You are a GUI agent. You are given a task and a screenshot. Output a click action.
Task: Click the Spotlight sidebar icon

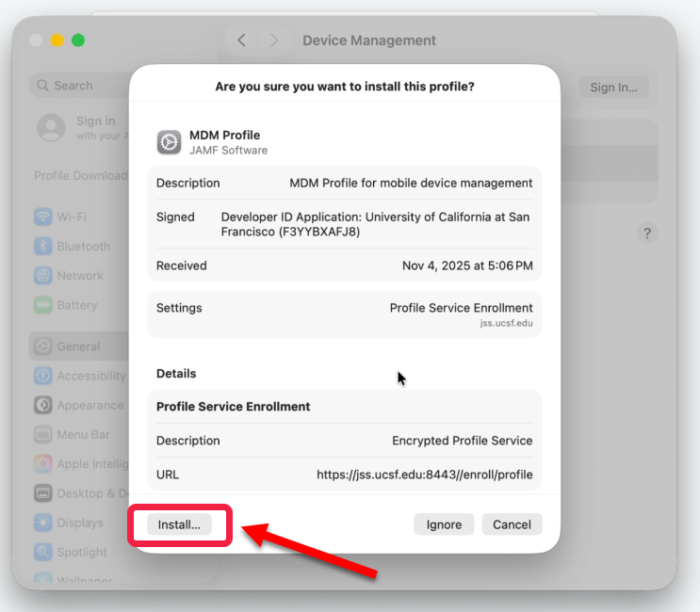point(43,553)
